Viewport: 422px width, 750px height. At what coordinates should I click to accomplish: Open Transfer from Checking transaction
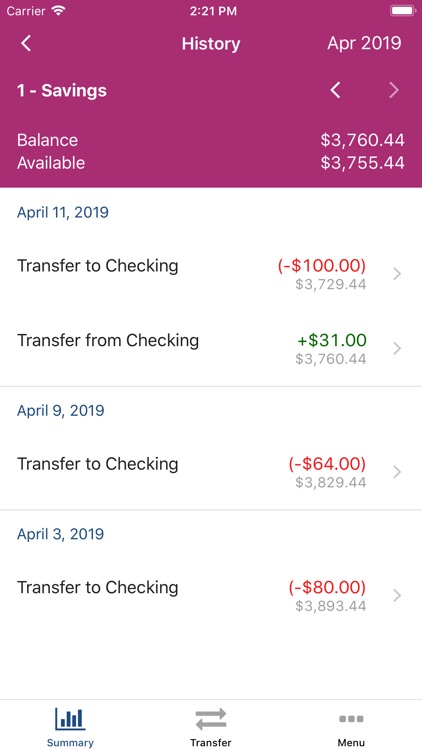click(211, 349)
